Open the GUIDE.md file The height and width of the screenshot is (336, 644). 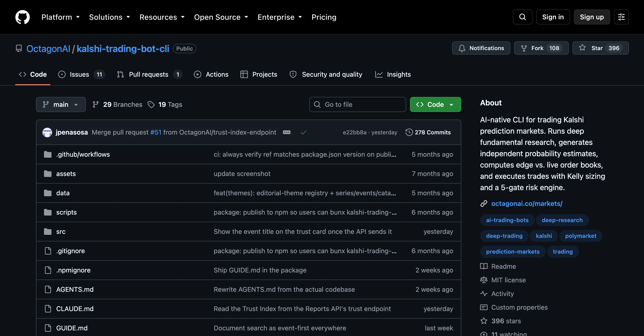(x=72, y=328)
